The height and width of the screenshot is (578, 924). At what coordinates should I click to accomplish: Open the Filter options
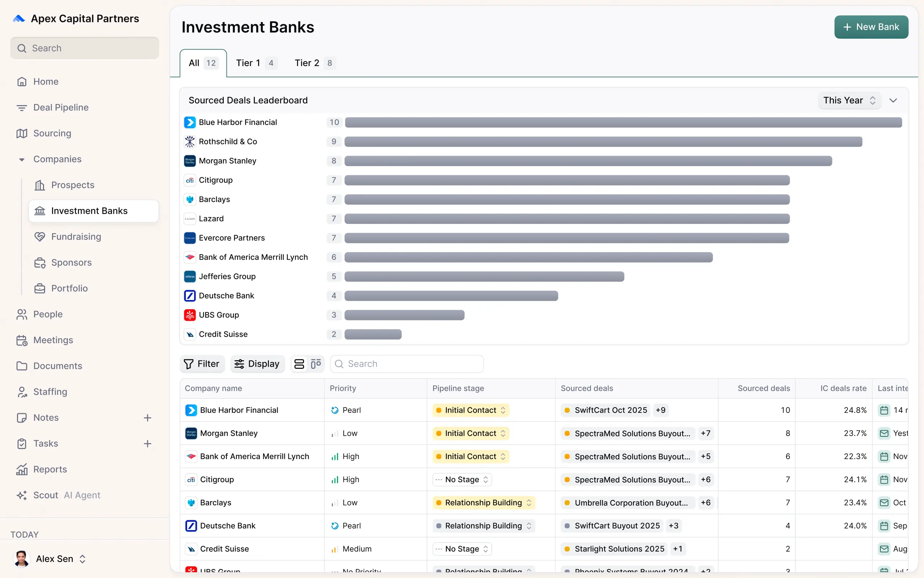pyautogui.click(x=202, y=364)
